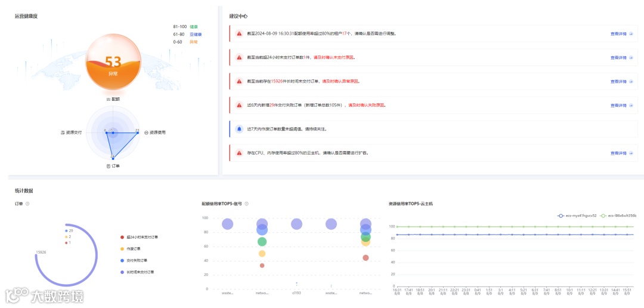The width and height of the screenshot is (644, 308).
Task: Open 查看详情 for the CPU、内存 alert
Action: tap(621, 153)
